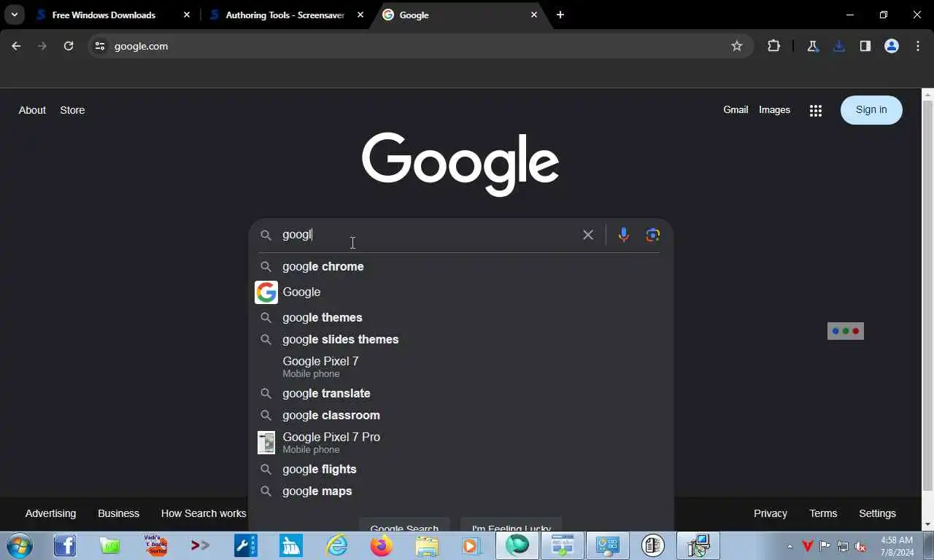Viewport: 934px width, 560px height.
Task: View site information for google.com
Action: [100, 46]
